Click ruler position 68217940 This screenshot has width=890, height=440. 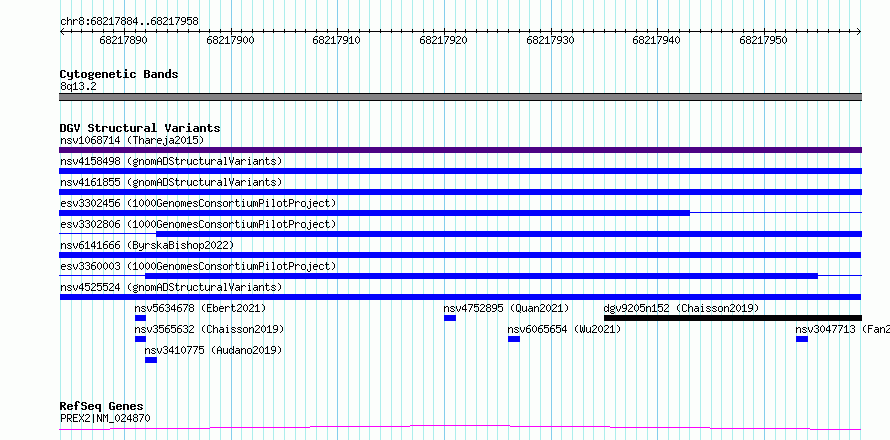(656, 40)
